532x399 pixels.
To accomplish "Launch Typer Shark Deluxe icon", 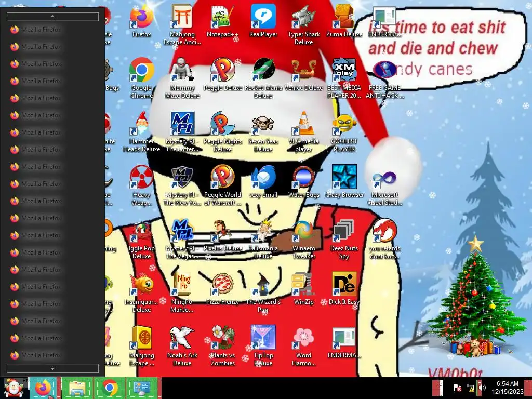I will tap(303, 24).
